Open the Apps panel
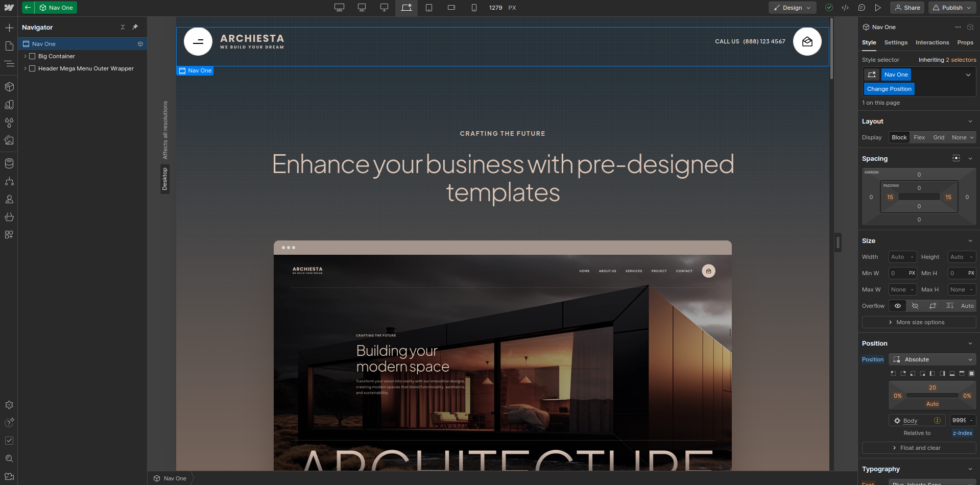This screenshot has width=980, height=485. (x=9, y=235)
